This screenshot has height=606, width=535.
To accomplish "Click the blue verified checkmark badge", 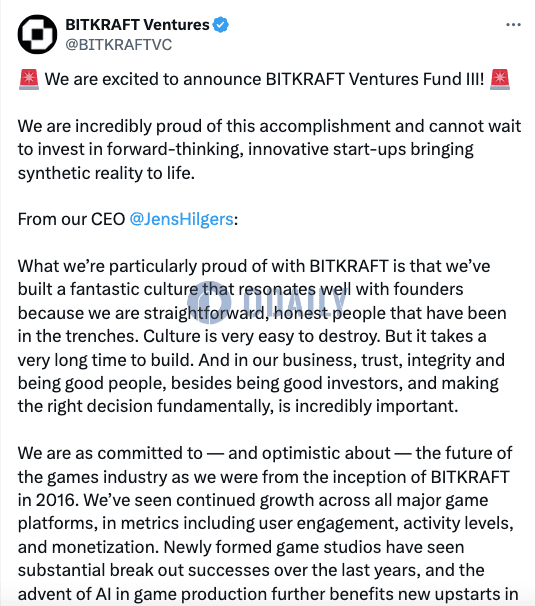I will [x=221, y=25].
